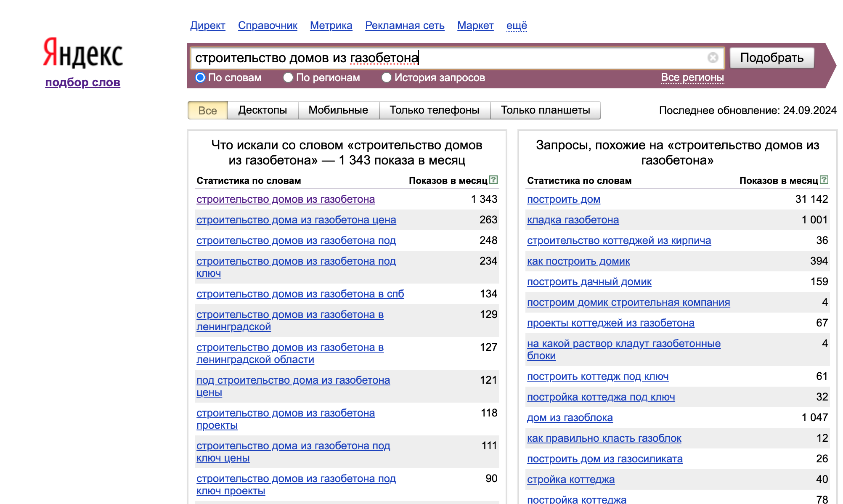Open the 'Маркет' link
Image resolution: width=843 pixels, height=504 pixels.
point(475,26)
